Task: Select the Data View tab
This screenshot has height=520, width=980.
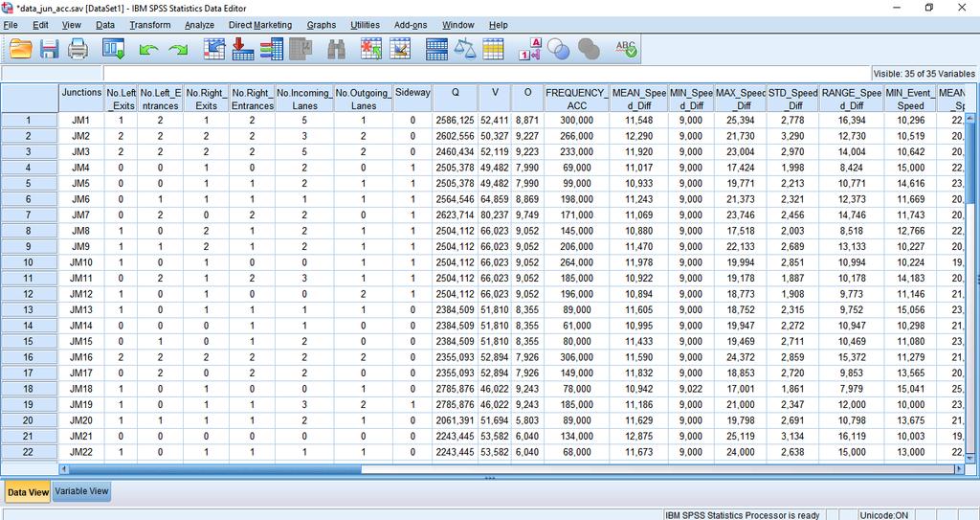Action: [x=28, y=492]
